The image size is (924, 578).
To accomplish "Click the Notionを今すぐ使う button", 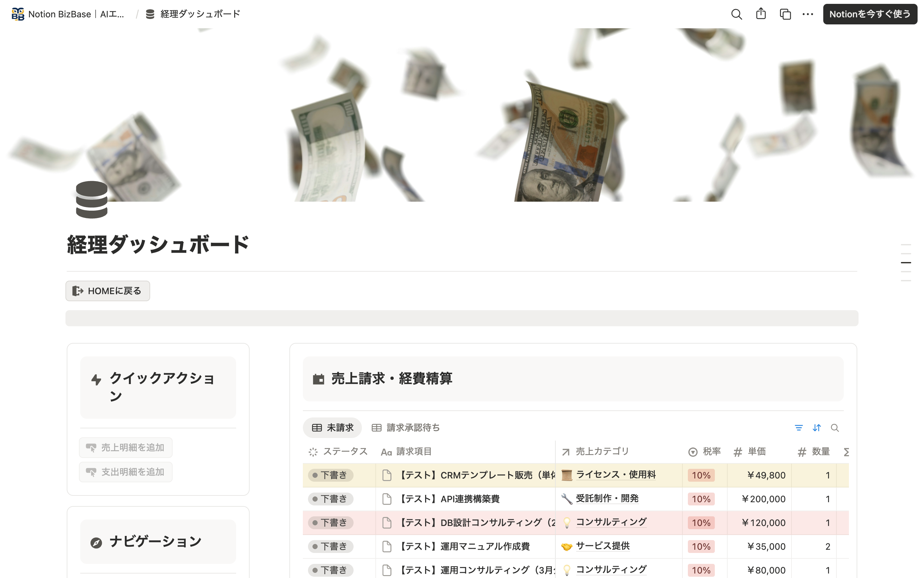I will tap(870, 14).
